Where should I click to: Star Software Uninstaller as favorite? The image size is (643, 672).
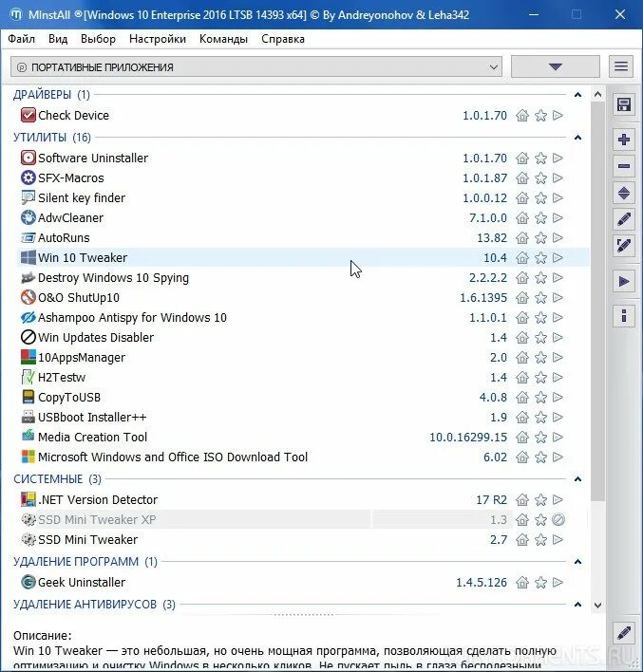coord(541,159)
